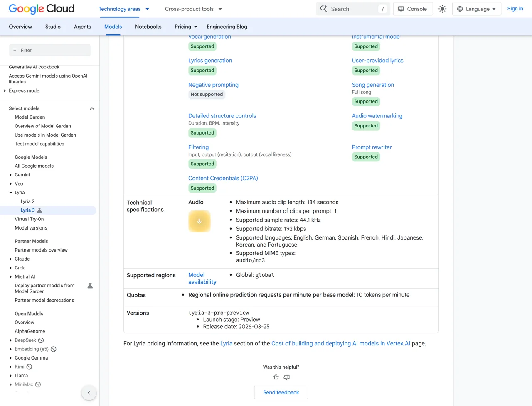Screen dimensions: 532x406
Task: Open the Filtering feature link
Action: (199, 147)
